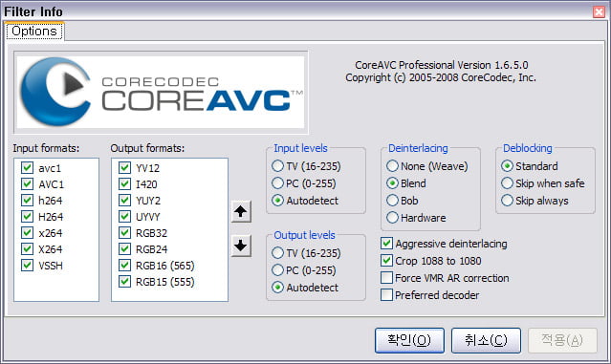Click the Copyright 2005-2008 CoreCodec text
This screenshot has width=611, height=364.
tap(441, 77)
